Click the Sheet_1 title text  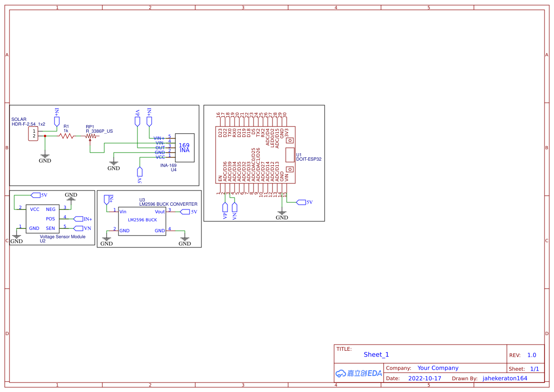376,354
